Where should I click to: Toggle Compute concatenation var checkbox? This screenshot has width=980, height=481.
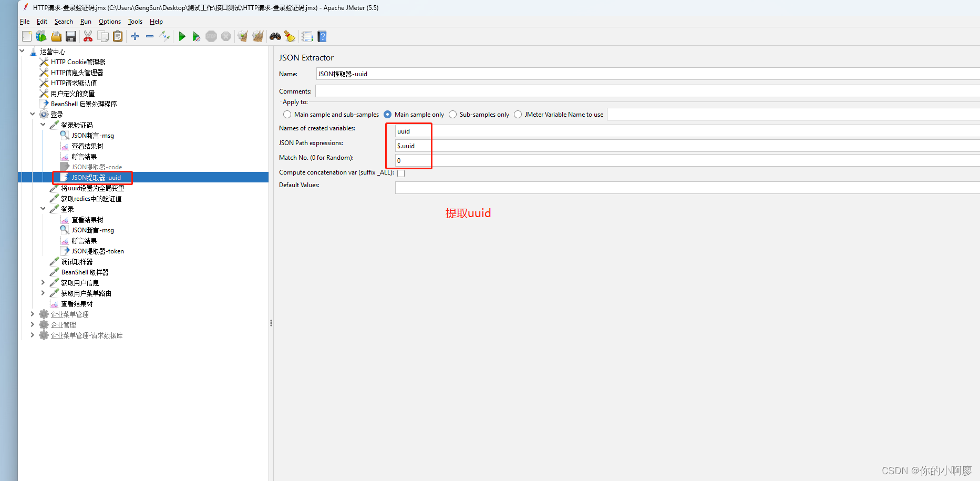[401, 173]
